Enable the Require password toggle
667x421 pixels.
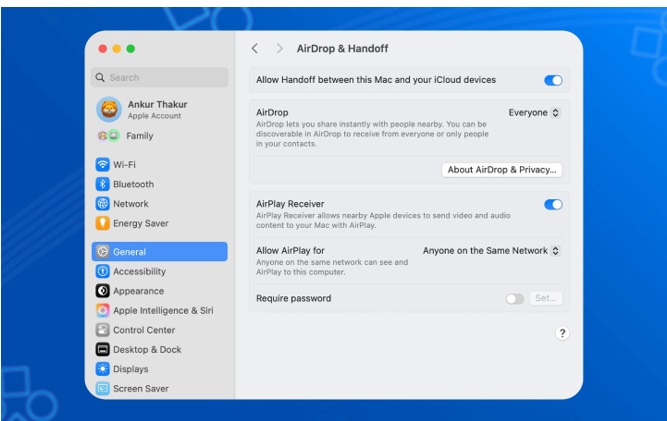click(x=514, y=298)
